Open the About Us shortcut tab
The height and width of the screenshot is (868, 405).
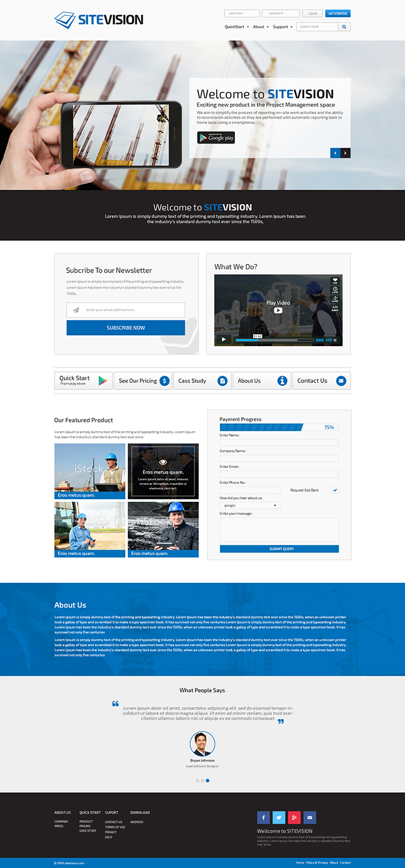pos(262,381)
